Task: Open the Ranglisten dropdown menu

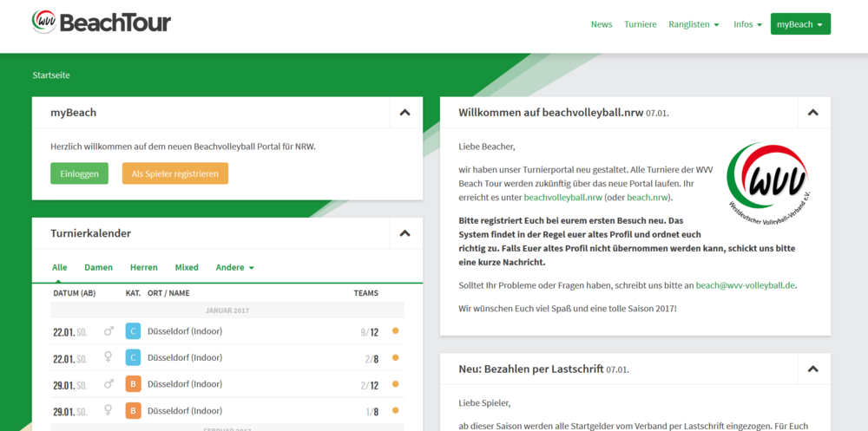Action: click(694, 24)
